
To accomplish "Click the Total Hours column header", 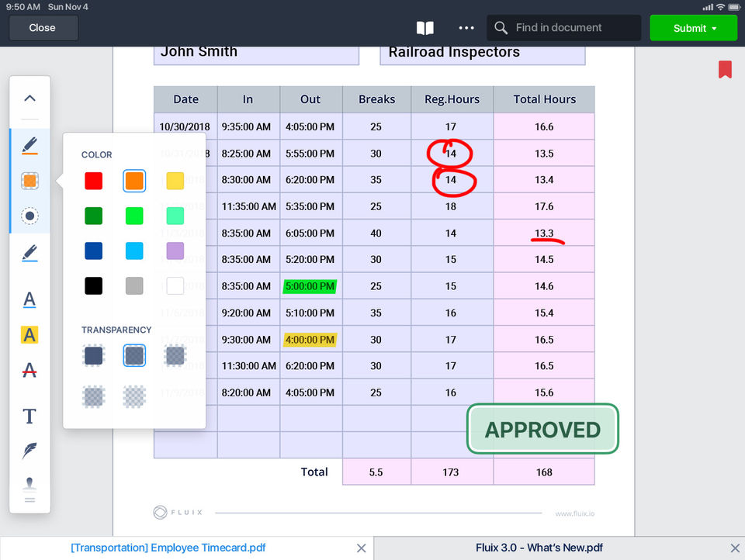I will click(x=544, y=99).
